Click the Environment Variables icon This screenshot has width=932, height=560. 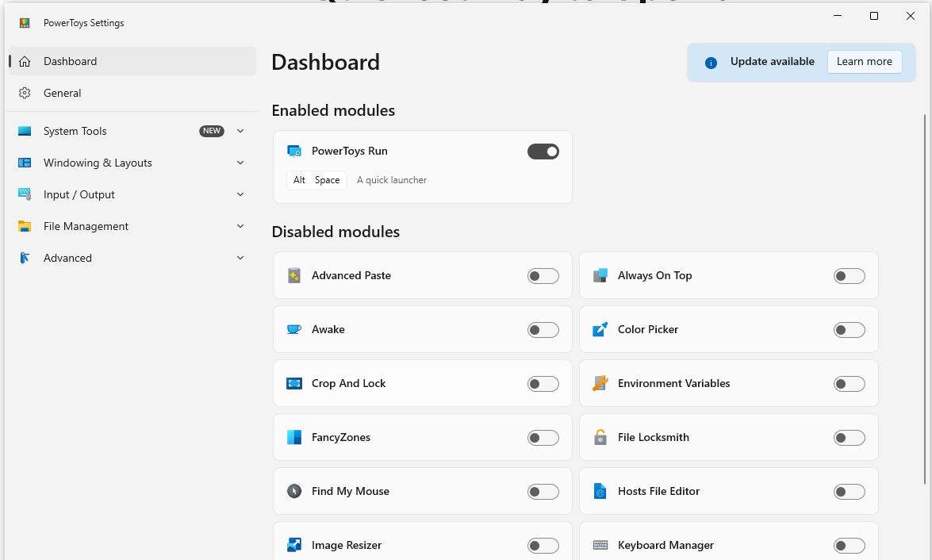(x=600, y=383)
